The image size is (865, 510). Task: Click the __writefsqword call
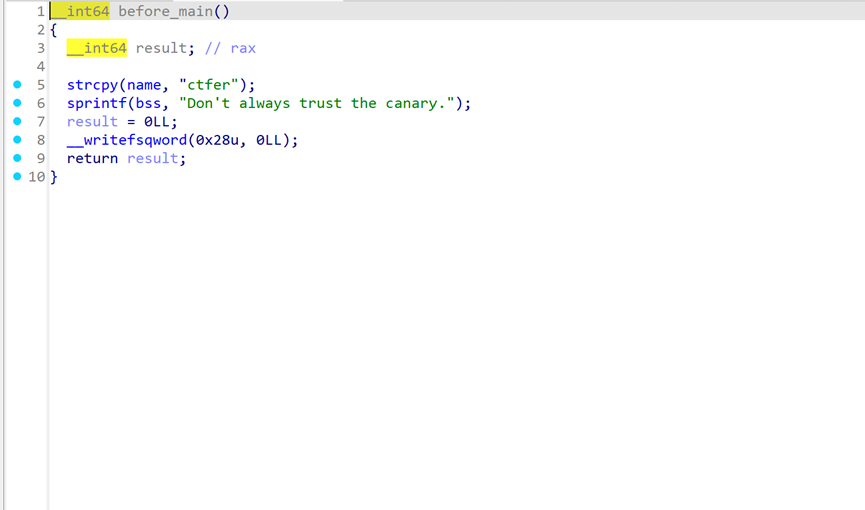[127, 140]
